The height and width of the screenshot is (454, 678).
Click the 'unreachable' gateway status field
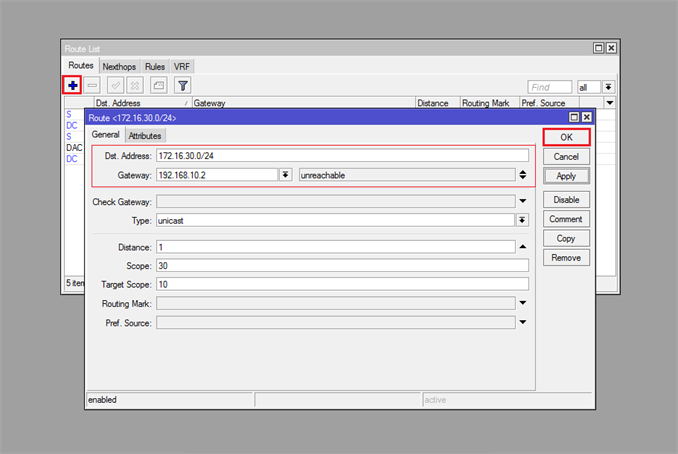(407, 175)
